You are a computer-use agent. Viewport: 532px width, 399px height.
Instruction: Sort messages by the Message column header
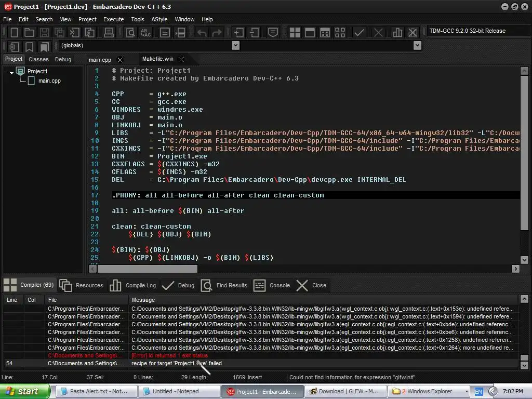pos(323,300)
